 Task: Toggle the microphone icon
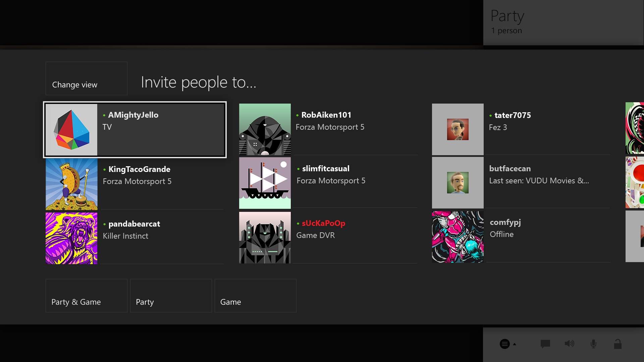tap(593, 344)
